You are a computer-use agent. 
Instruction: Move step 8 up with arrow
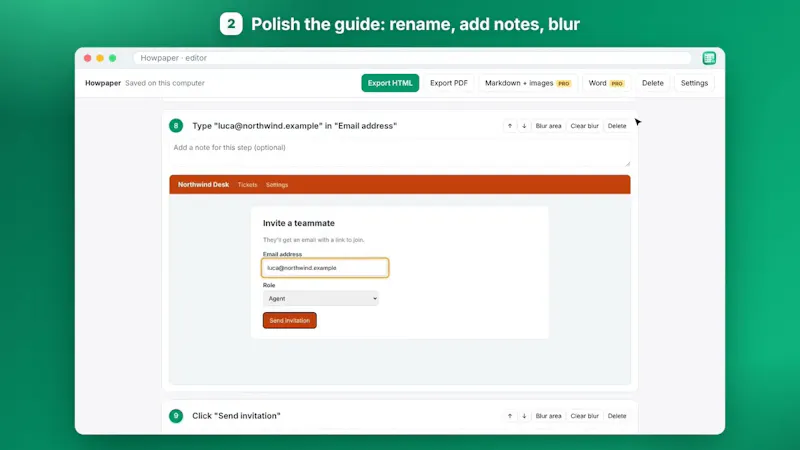(x=510, y=126)
